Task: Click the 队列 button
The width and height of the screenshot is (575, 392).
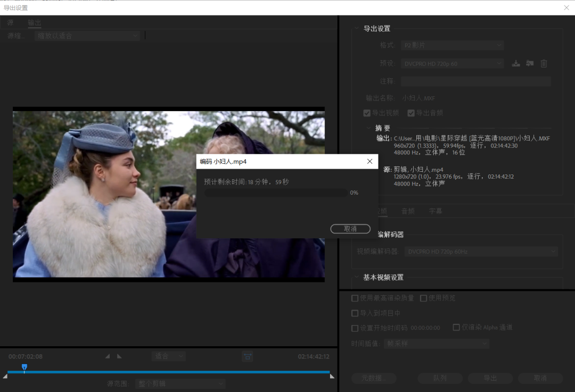Action: (x=440, y=378)
